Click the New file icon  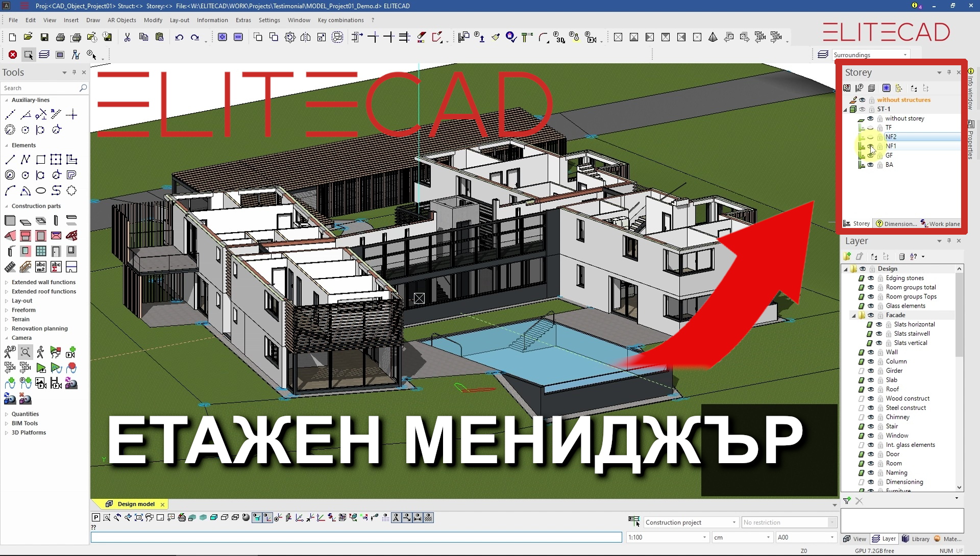click(12, 37)
